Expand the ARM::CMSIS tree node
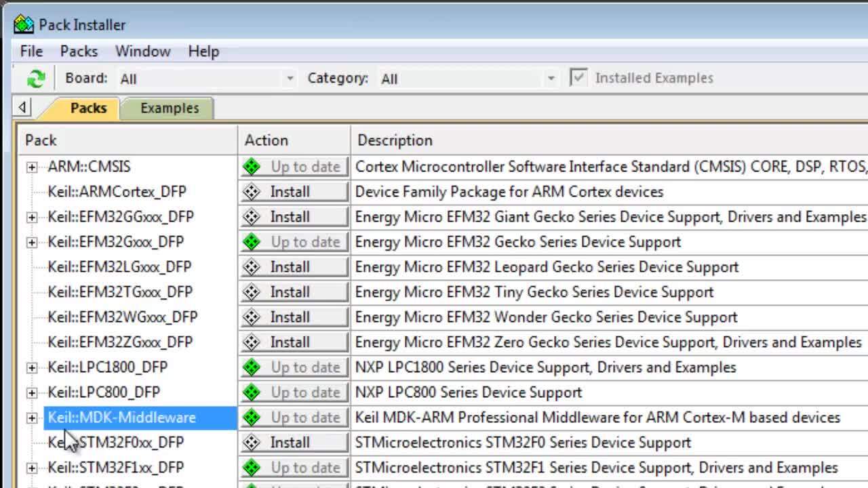 tap(32, 167)
